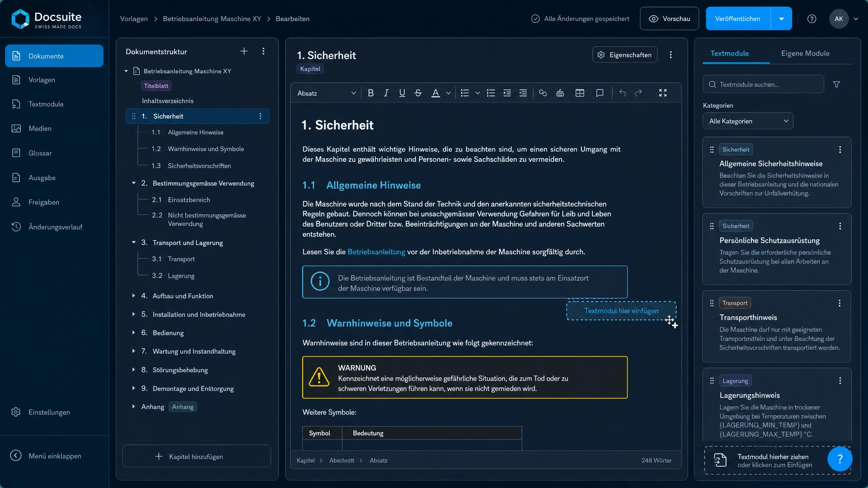Open Eigenschaften of the chapter
Viewport: 868px width, 488px height.
click(x=625, y=55)
